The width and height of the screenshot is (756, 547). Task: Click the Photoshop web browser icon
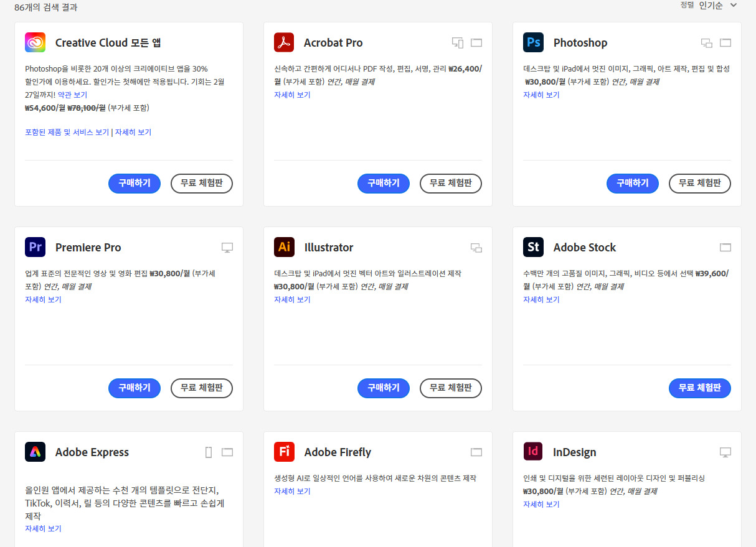click(725, 43)
